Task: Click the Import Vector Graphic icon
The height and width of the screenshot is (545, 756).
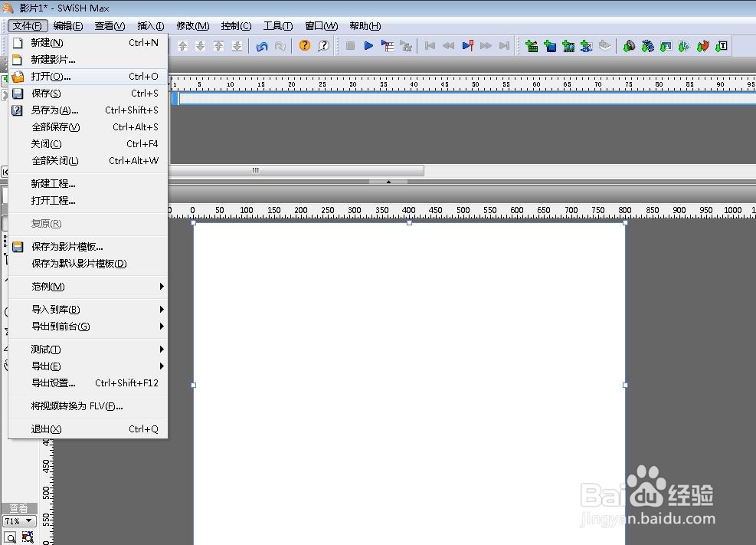Action: tap(703, 46)
